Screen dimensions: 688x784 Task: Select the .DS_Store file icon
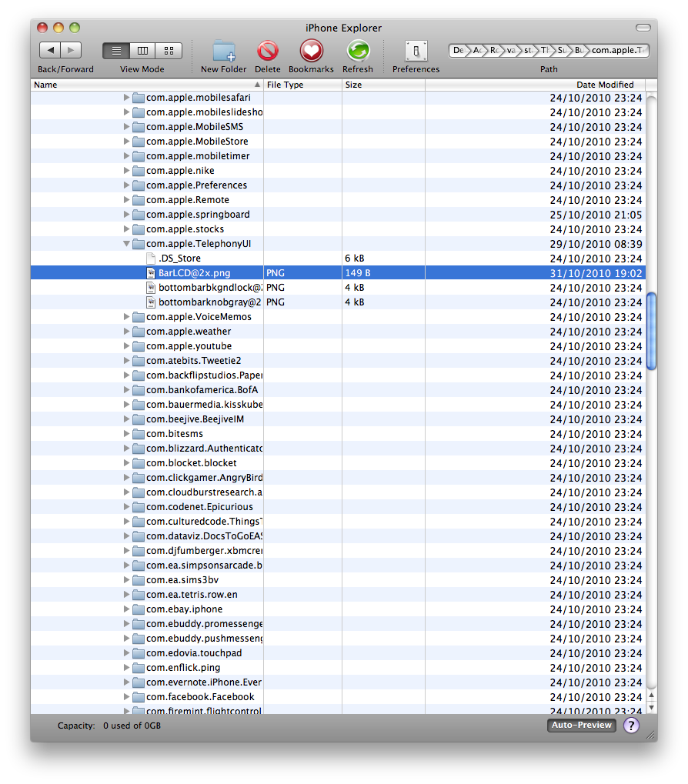(151, 258)
